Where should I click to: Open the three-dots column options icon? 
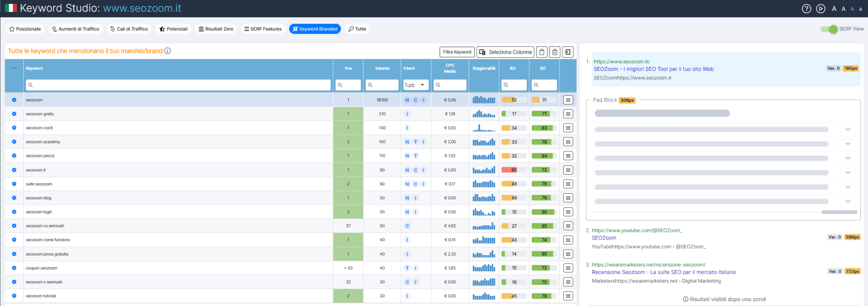[x=14, y=68]
